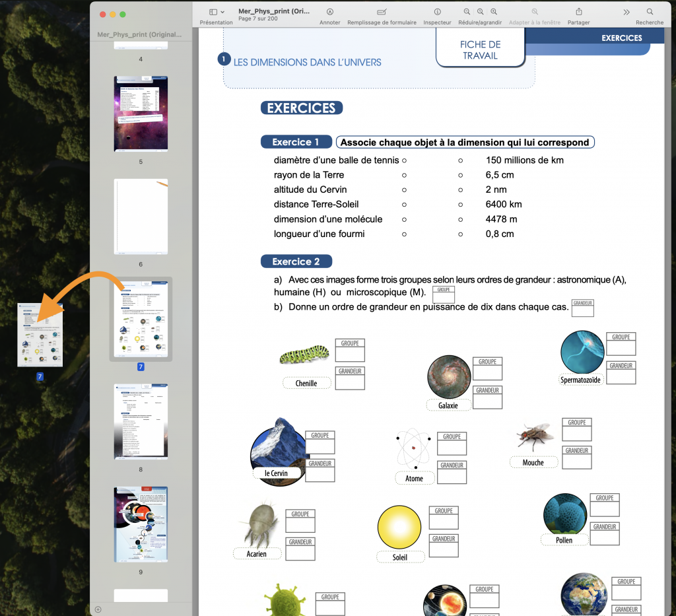Reset zoom to actual size magnifier

481,12
